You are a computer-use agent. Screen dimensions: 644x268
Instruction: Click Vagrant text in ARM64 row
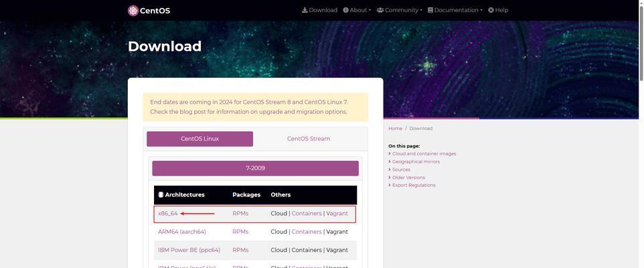(x=337, y=232)
